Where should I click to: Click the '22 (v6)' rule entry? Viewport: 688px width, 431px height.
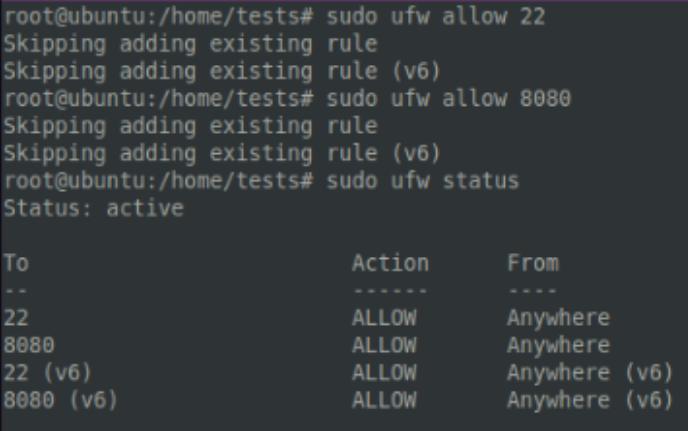48,373
